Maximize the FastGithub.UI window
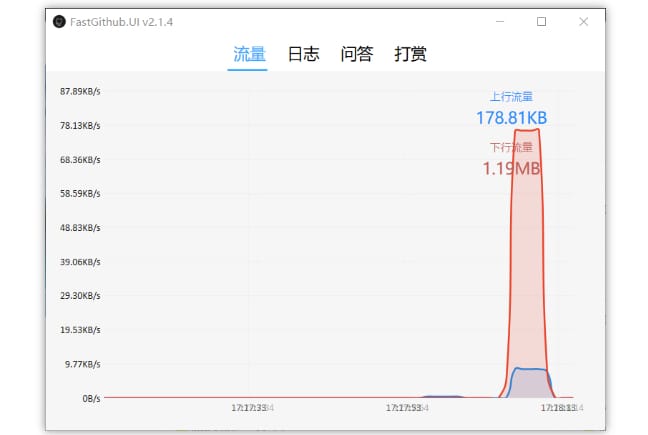The height and width of the screenshot is (435, 648). click(x=541, y=21)
